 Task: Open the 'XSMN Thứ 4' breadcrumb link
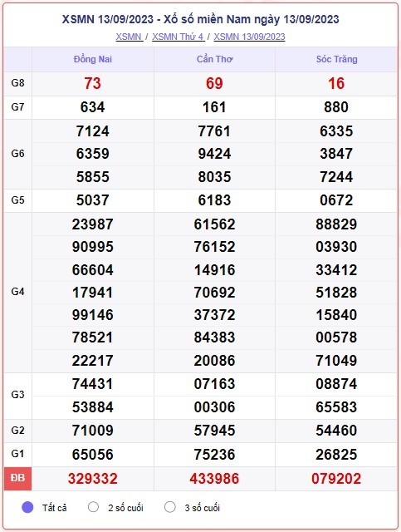coord(178,37)
